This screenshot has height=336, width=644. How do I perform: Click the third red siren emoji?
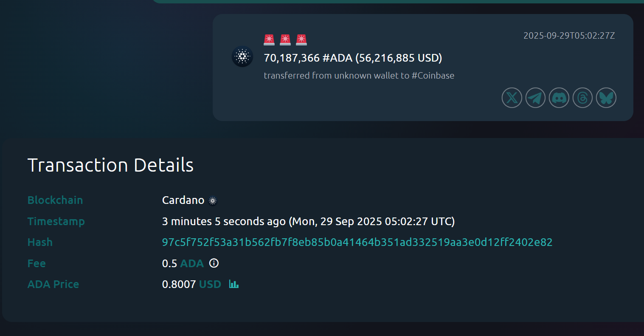click(301, 40)
